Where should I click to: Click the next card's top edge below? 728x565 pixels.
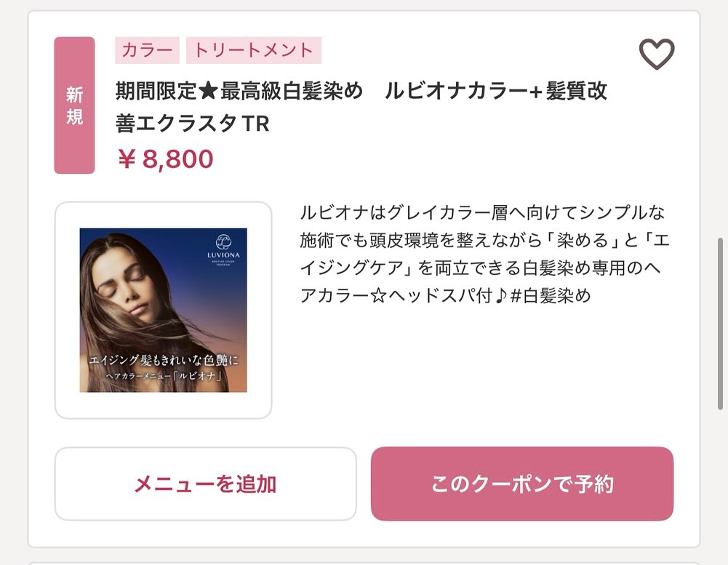364,564
